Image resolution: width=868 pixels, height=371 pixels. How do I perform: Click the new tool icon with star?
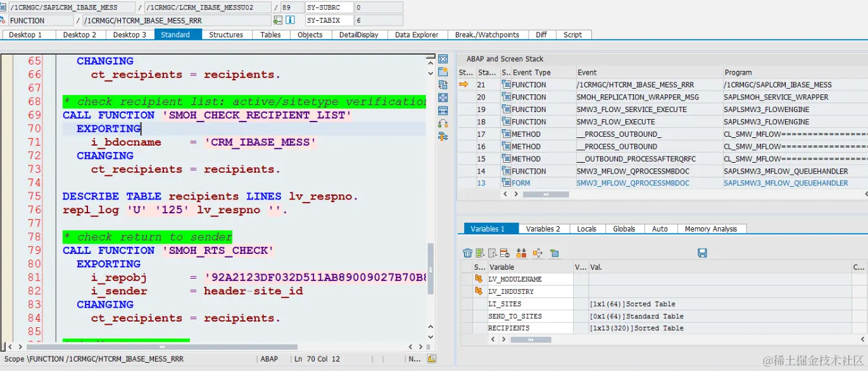(x=443, y=72)
